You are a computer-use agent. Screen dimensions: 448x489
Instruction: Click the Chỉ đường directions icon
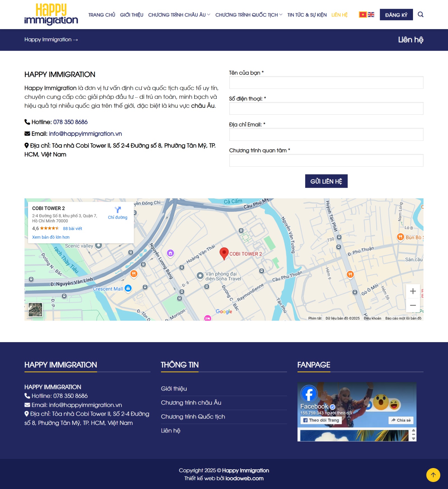tap(118, 210)
